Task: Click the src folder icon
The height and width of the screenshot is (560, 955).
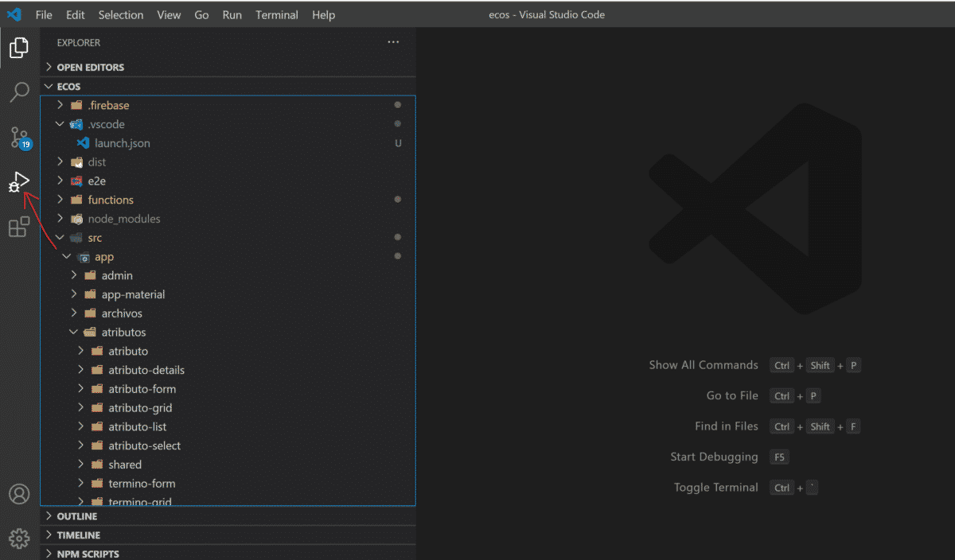Action: 76,238
